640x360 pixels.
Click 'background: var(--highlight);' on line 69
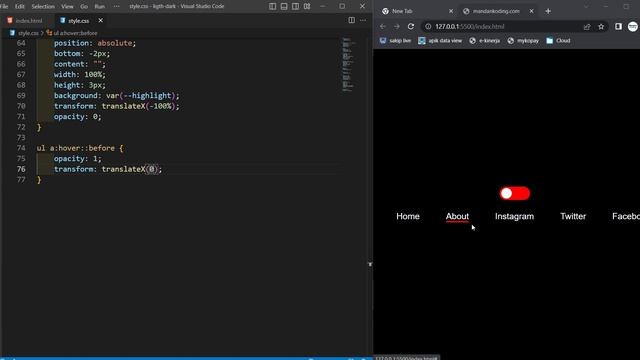(x=116, y=96)
